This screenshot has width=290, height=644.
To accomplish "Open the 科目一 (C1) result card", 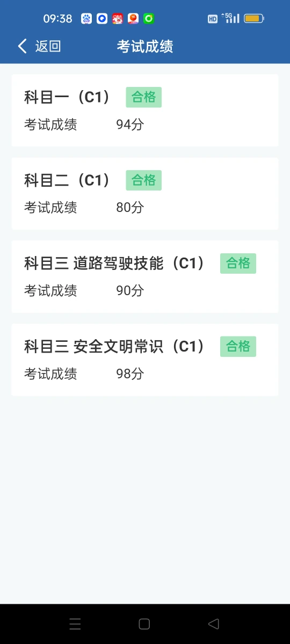I will (x=145, y=111).
